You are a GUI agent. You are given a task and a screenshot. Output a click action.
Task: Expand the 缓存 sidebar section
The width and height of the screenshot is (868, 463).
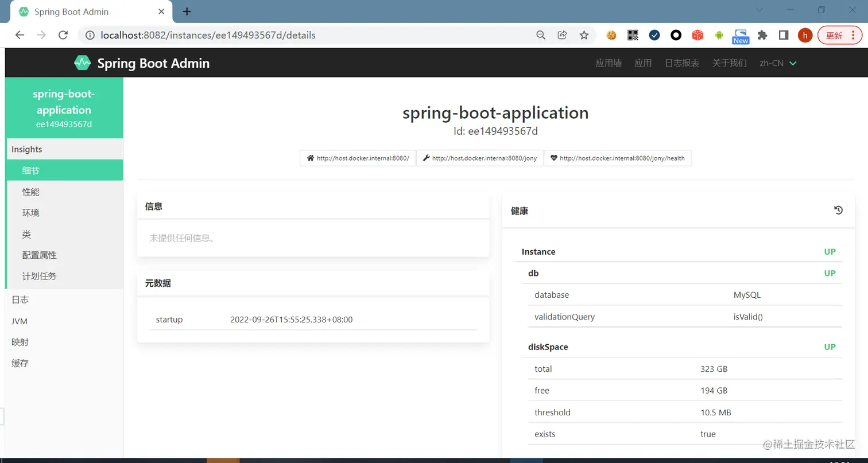pos(64,363)
